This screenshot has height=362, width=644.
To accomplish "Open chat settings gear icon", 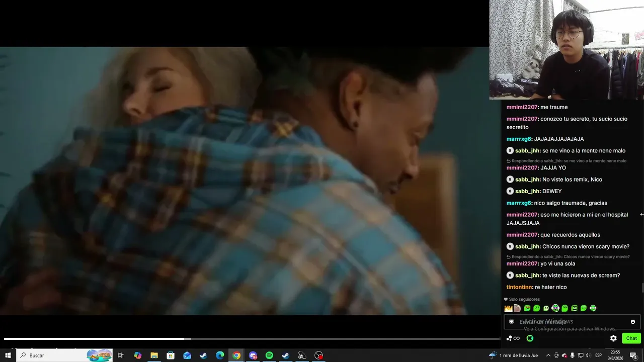I will tap(613, 338).
